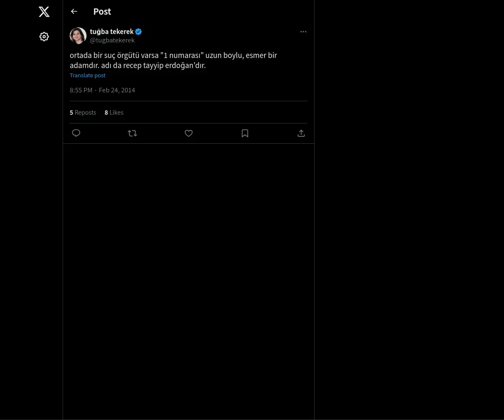Click the post text about erdoğan

[x=173, y=60]
